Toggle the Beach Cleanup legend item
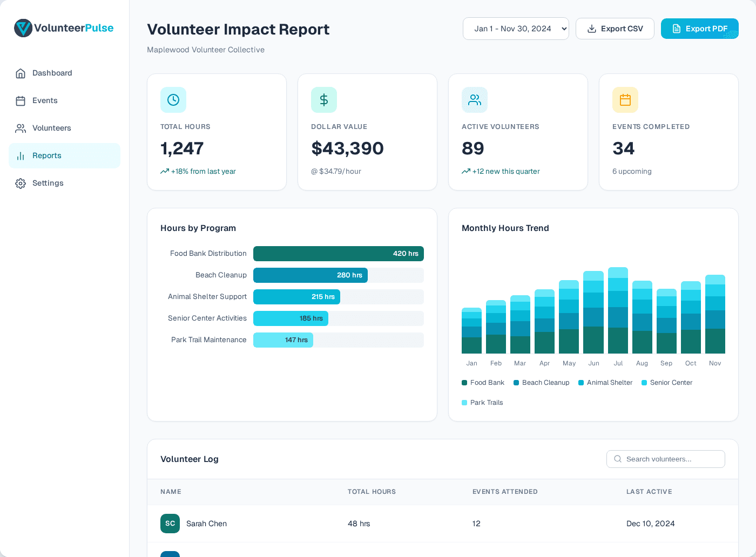The image size is (756, 557). point(542,383)
